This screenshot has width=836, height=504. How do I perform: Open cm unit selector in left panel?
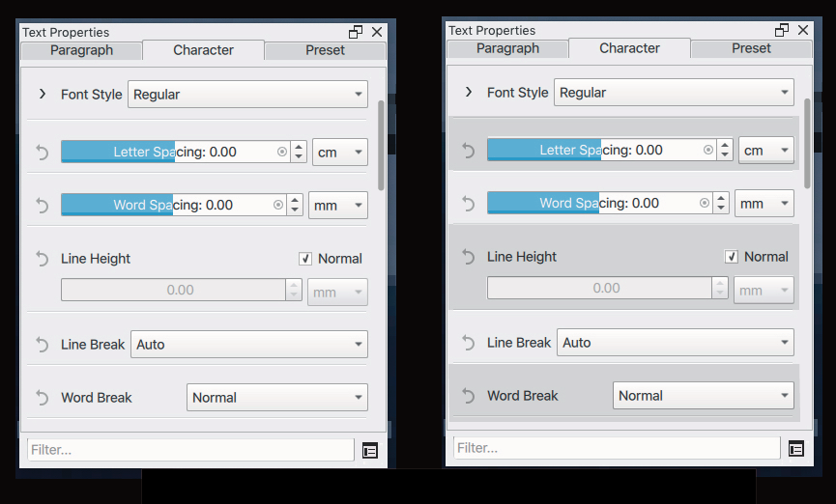coord(339,153)
